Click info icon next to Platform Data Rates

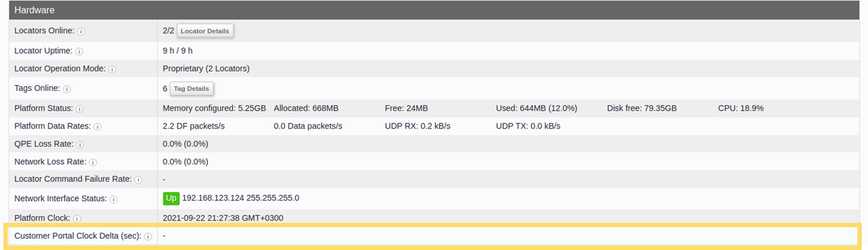pos(98,127)
